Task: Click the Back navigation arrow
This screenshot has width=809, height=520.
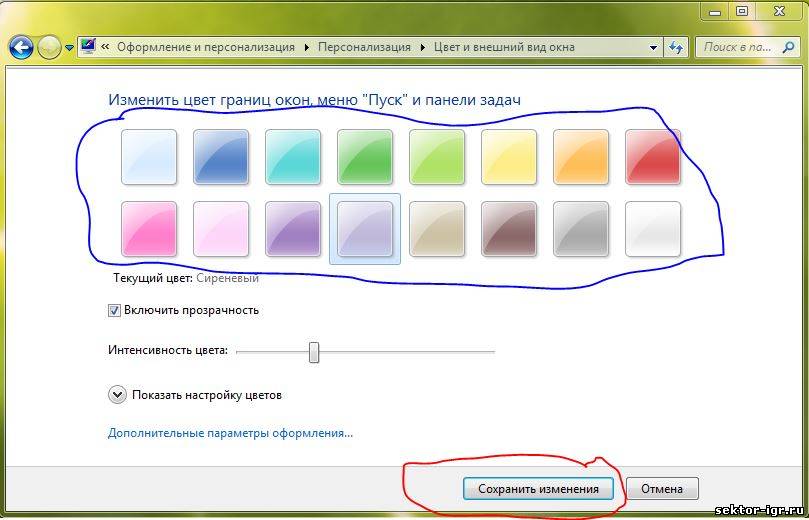Action: pos(22,47)
